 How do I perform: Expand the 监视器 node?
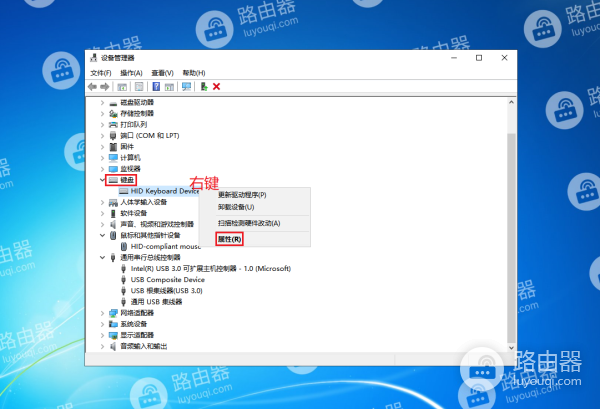click(102, 169)
